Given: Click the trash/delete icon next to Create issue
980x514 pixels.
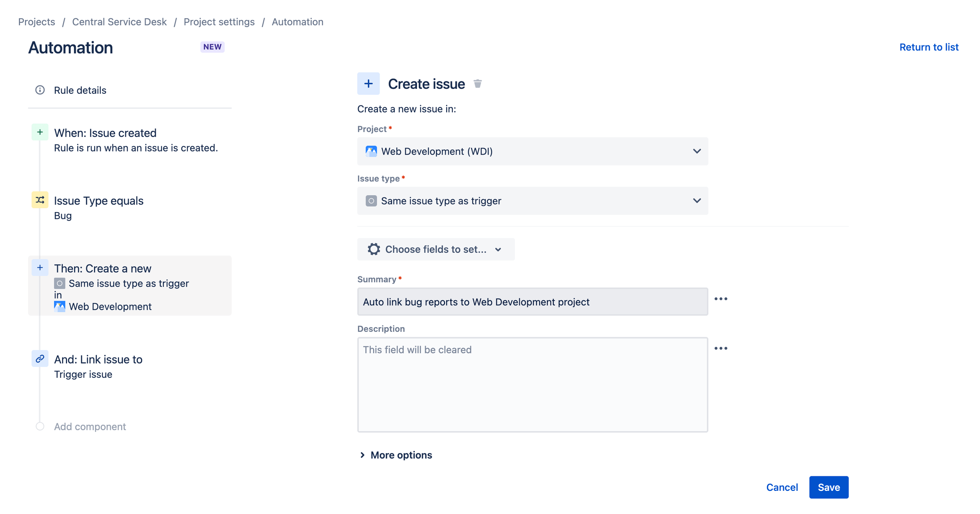Looking at the screenshot, I should pyautogui.click(x=478, y=84).
